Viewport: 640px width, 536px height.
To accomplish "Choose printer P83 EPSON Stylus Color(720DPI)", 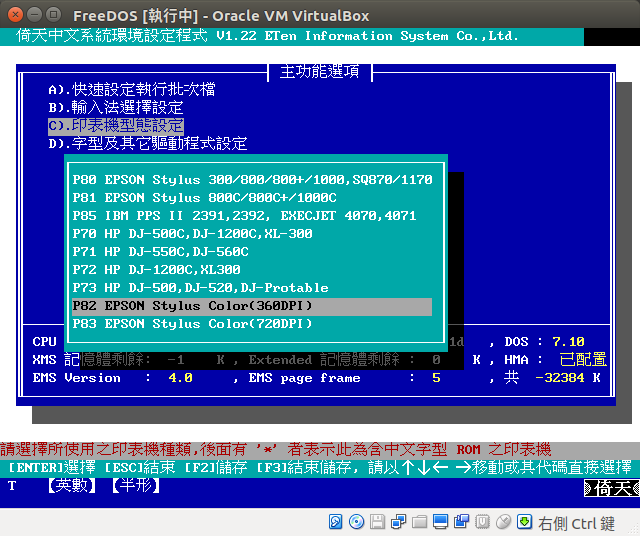I will [252, 324].
